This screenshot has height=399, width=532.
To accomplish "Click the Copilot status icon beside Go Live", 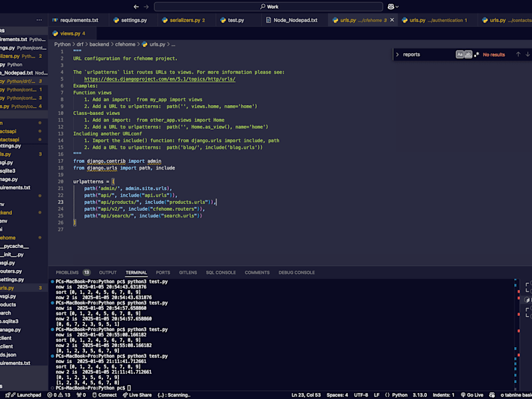I will [x=492, y=395].
